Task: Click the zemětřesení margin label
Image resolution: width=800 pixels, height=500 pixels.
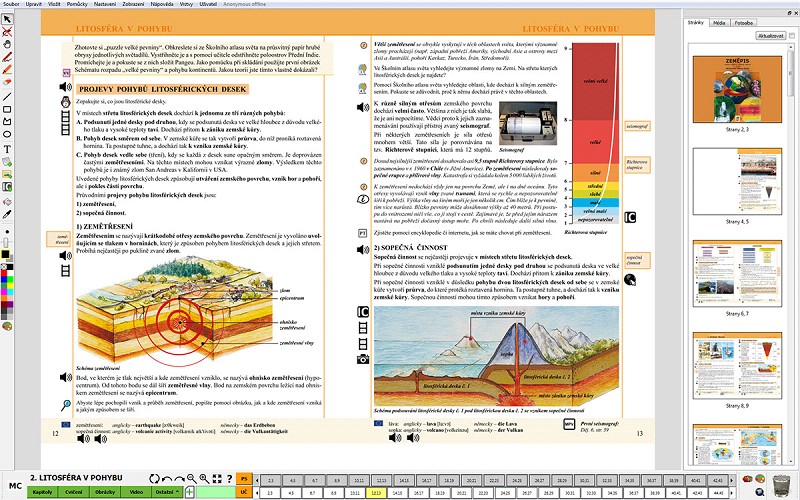Action: click(x=59, y=239)
